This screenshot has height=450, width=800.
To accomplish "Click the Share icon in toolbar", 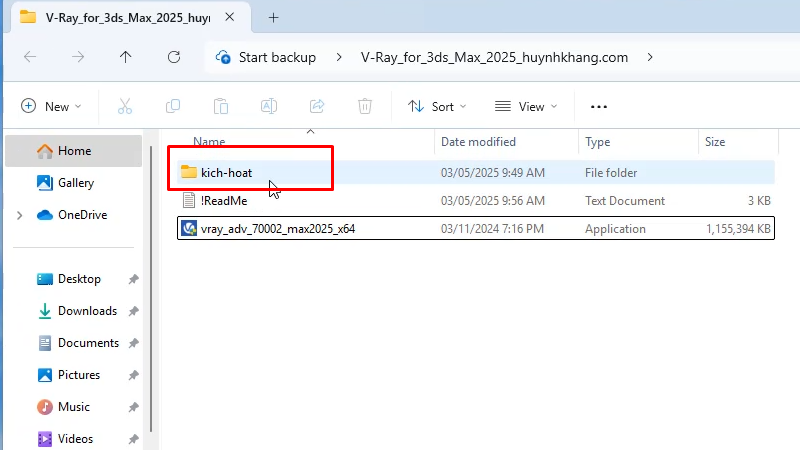I will coord(317,106).
